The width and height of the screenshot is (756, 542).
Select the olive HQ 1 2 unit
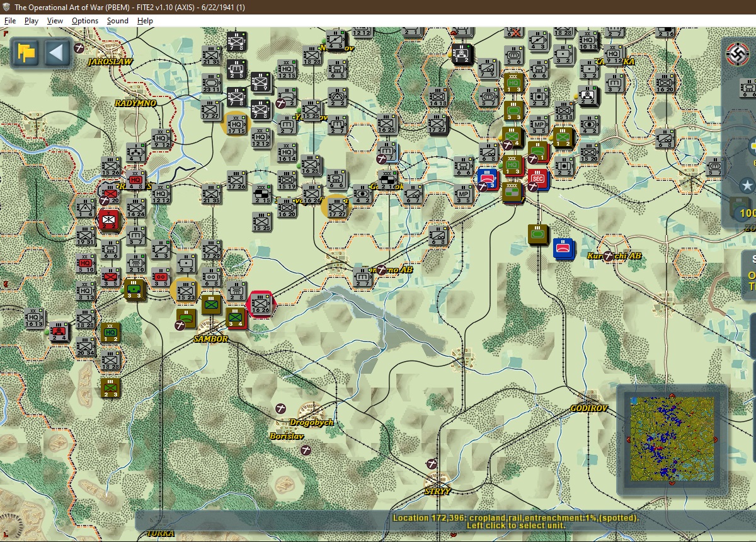[x=110, y=332]
